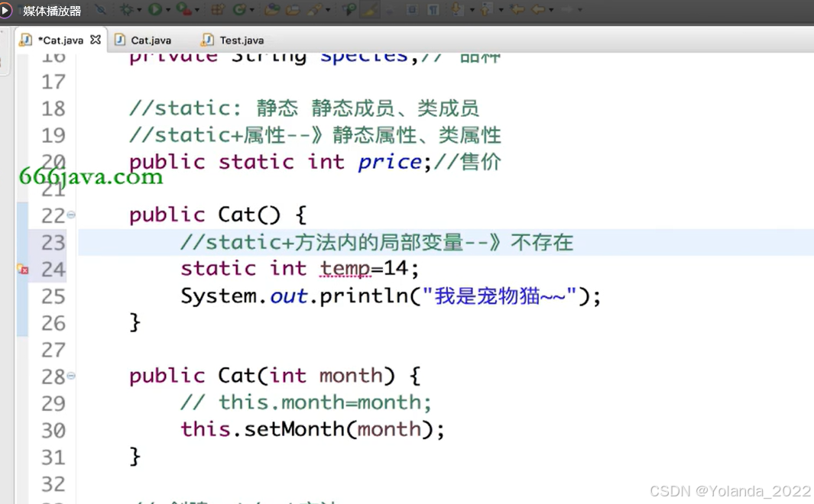This screenshot has height=504, width=814.
Task: Switch to the Test.java tab
Action: coord(242,40)
